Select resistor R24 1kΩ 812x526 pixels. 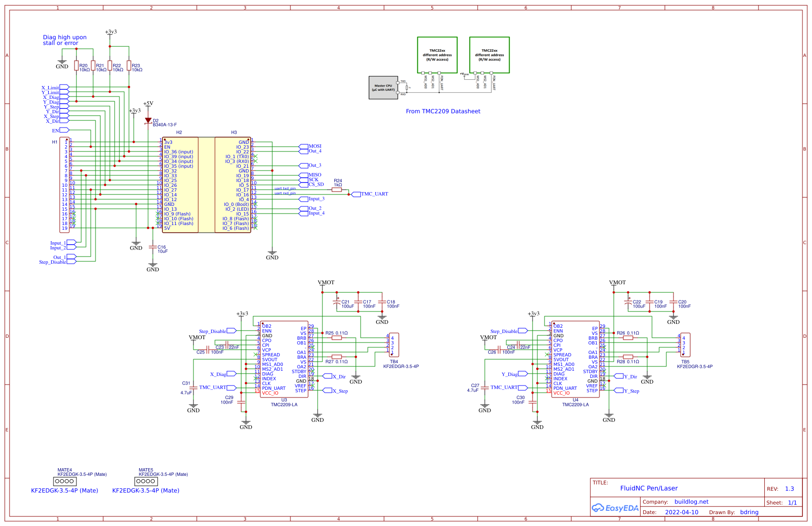[x=337, y=189]
